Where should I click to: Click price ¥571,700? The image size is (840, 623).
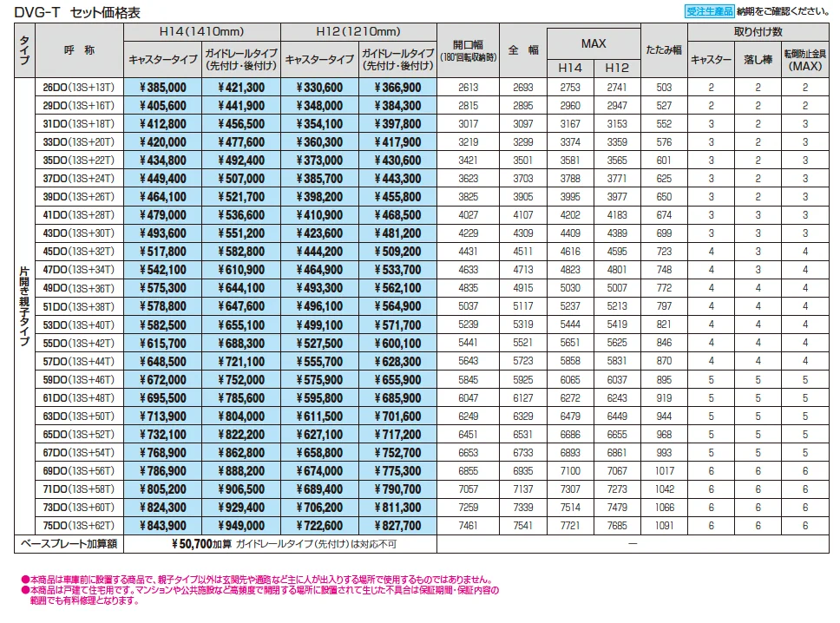[397, 325]
